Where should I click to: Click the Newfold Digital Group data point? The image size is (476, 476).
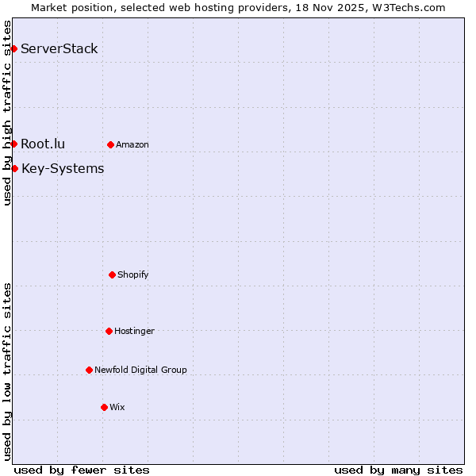pyautogui.click(x=89, y=370)
